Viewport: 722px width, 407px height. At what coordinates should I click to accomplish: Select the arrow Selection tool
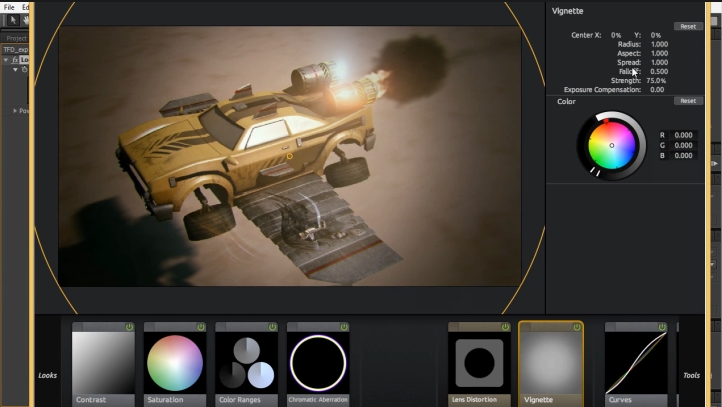click(13, 20)
